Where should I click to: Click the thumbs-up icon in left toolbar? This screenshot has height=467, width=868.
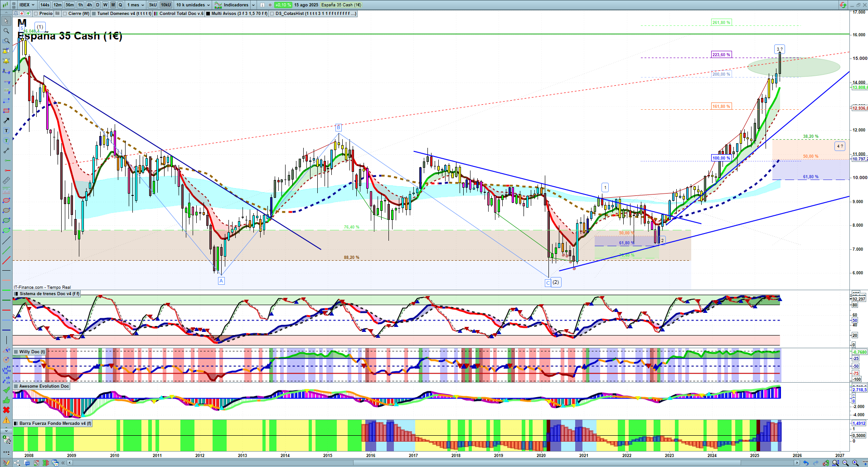point(6,400)
